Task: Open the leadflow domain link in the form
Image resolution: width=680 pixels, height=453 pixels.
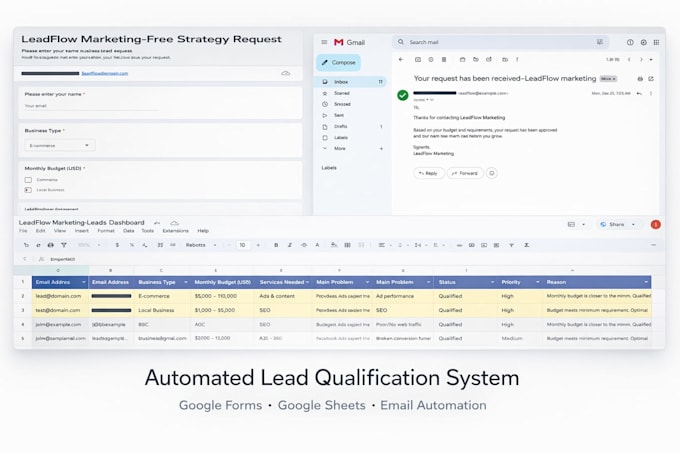Action: click(x=105, y=74)
